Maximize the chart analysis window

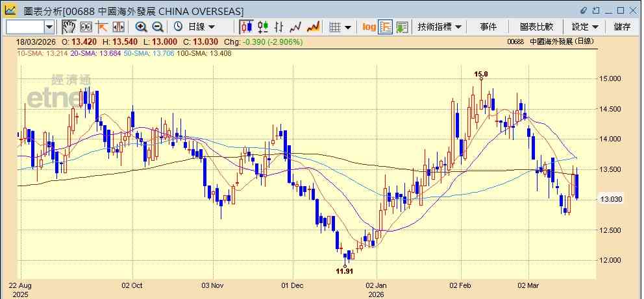point(621,10)
